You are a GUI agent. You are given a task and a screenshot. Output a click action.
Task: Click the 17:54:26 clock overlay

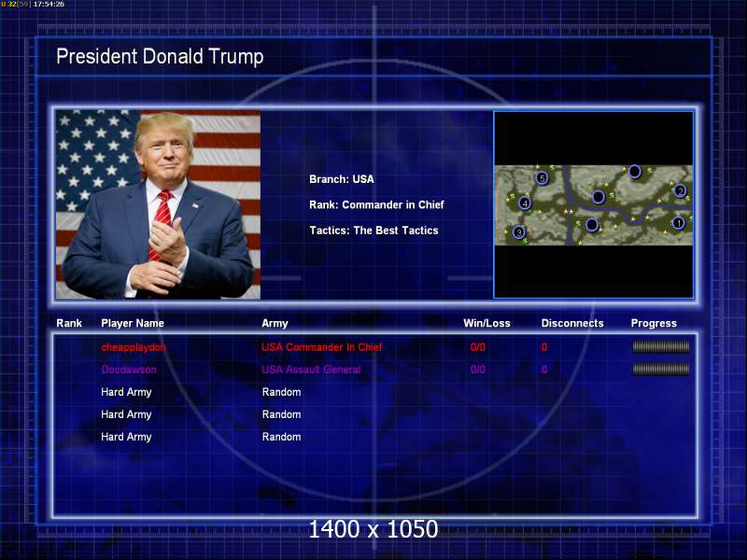(x=49, y=4)
